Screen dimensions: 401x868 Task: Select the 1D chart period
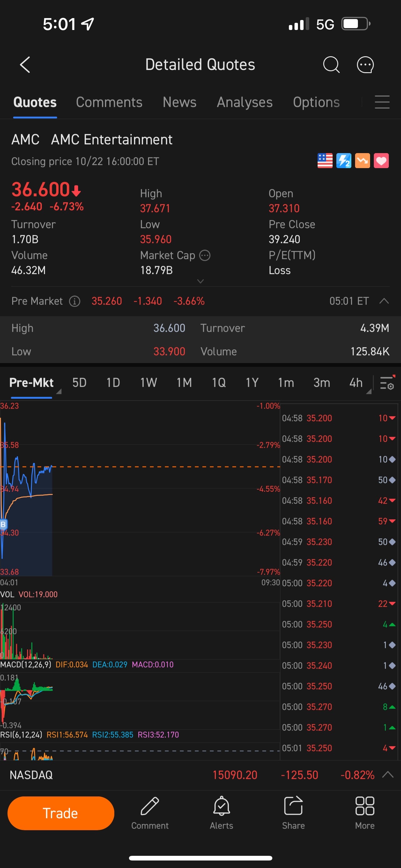tap(113, 382)
